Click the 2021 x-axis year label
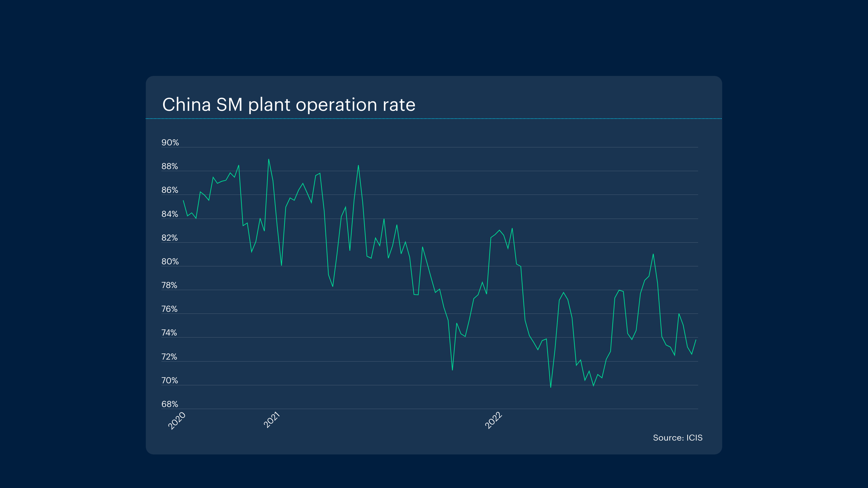The image size is (868, 488). click(x=272, y=420)
